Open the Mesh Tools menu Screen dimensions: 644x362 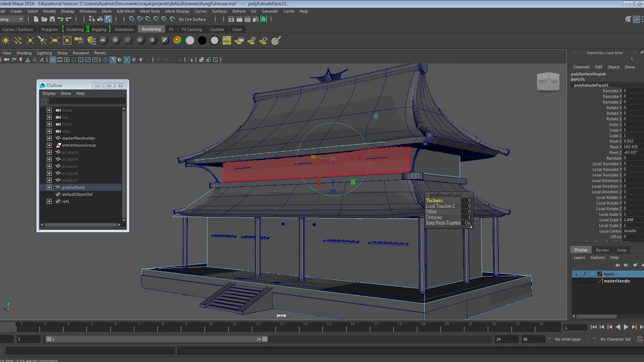coord(150,11)
